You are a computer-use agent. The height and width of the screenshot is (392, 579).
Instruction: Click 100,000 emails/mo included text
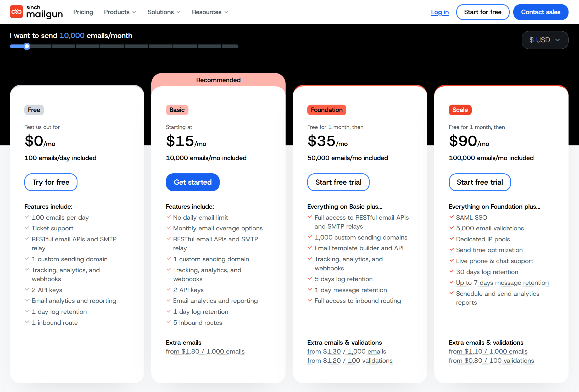491,158
